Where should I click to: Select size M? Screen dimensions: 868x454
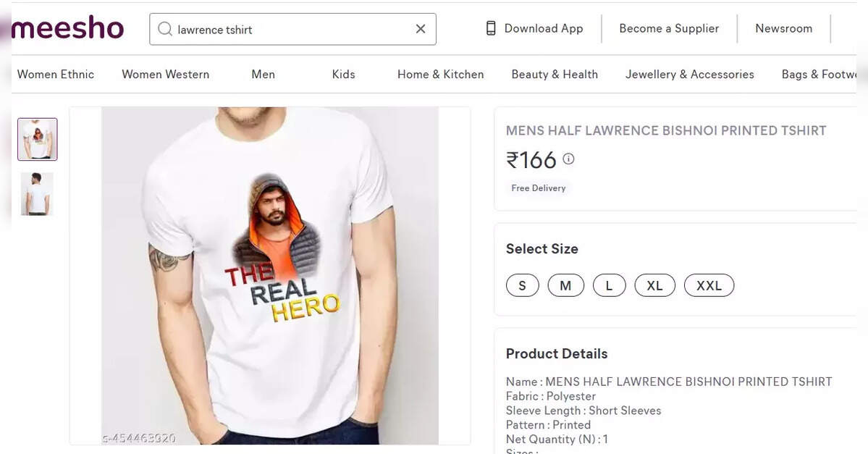click(x=565, y=285)
